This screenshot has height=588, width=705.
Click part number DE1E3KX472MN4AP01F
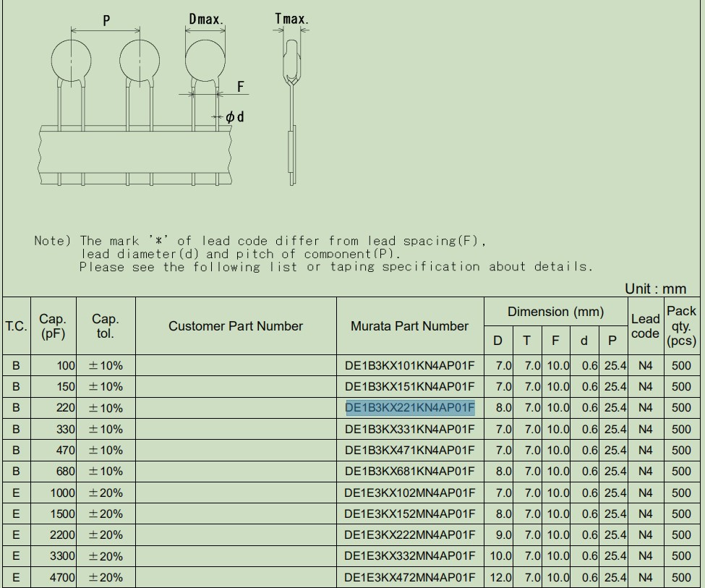click(x=409, y=577)
